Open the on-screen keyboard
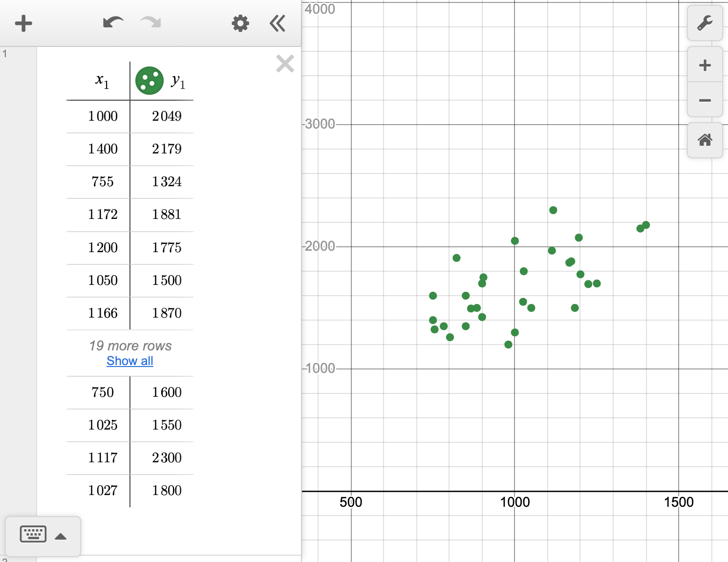The height and width of the screenshot is (562, 728). tap(33, 534)
